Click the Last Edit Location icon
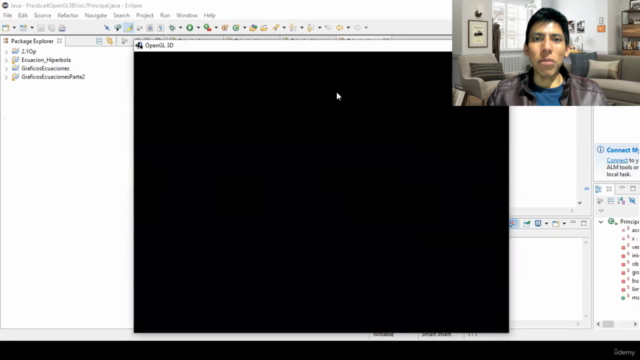 coord(329,28)
